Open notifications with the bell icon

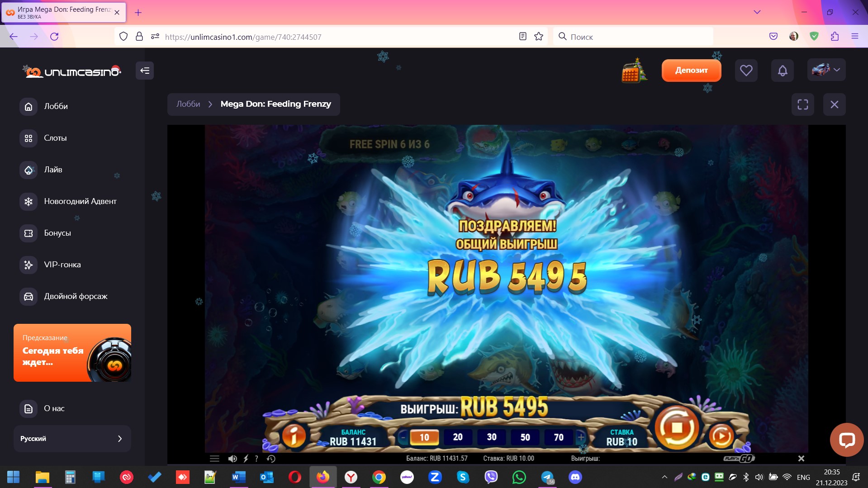783,70
